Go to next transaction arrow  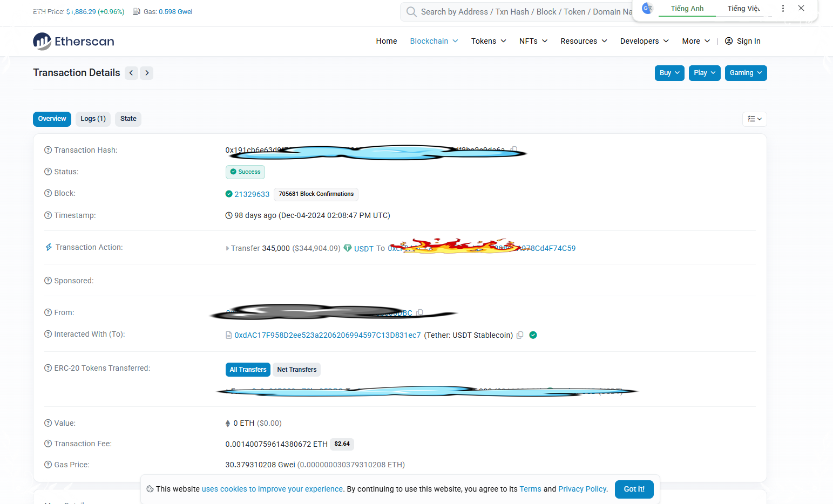pyautogui.click(x=147, y=73)
